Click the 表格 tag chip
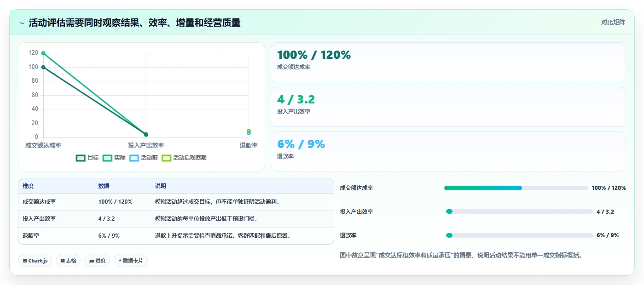Image resolution: width=644 pixels, height=285 pixels. pyautogui.click(x=68, y=261)
